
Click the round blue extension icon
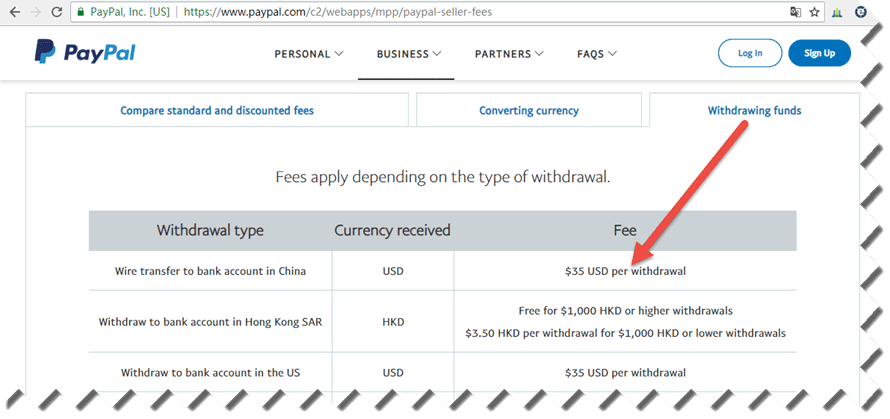tap(861, 12)
